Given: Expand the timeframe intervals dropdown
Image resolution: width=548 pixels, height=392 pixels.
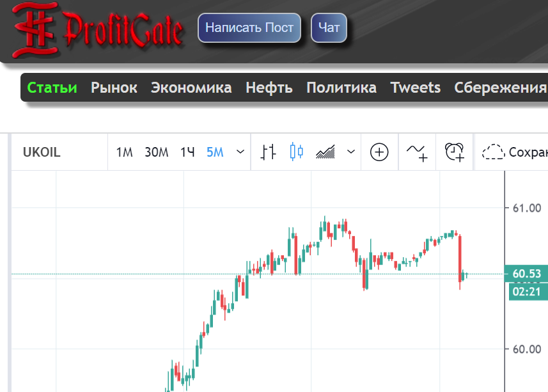Looking at the screenshot, I should coord(240,152).
